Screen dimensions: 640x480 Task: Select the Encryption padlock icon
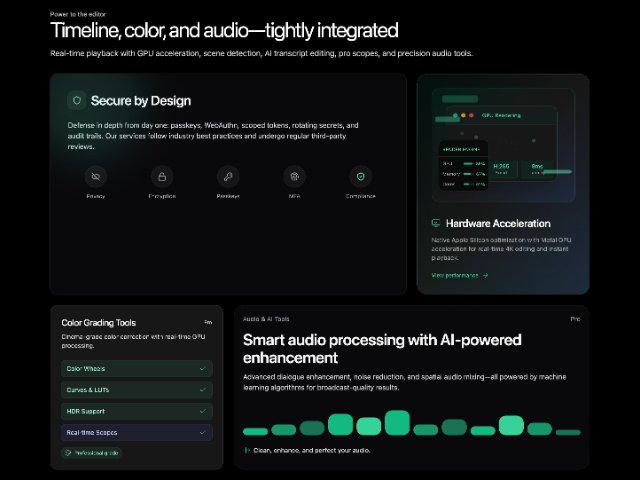tap(162, 176)
